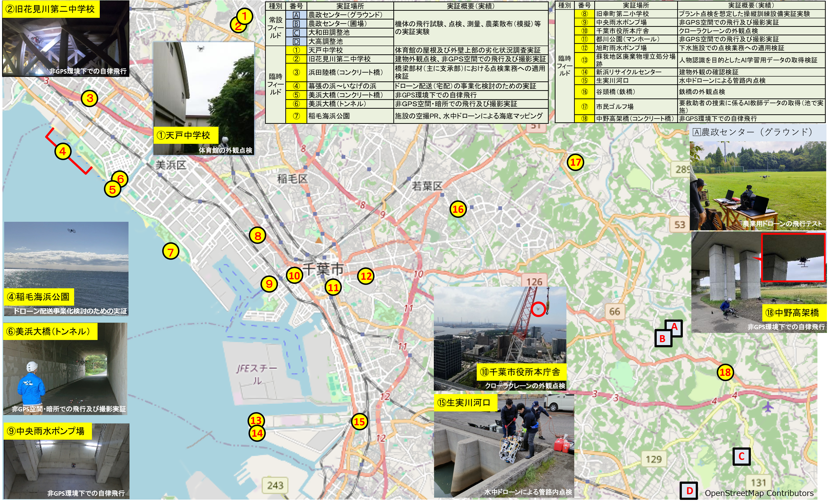
Task: Open the ⑩千葉市役所本庁舎 crane photo
Action: [500, 331]
